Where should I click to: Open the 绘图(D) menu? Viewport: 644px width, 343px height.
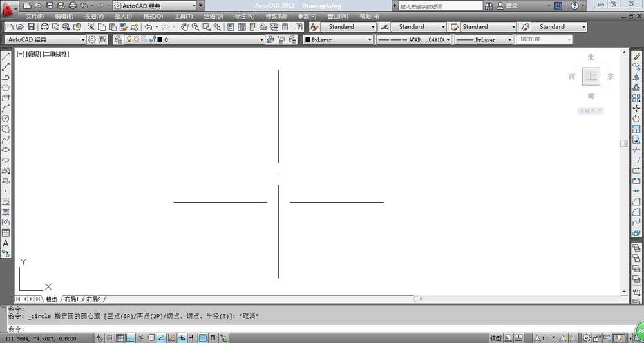pyautogui.click(x=213, y=15)
